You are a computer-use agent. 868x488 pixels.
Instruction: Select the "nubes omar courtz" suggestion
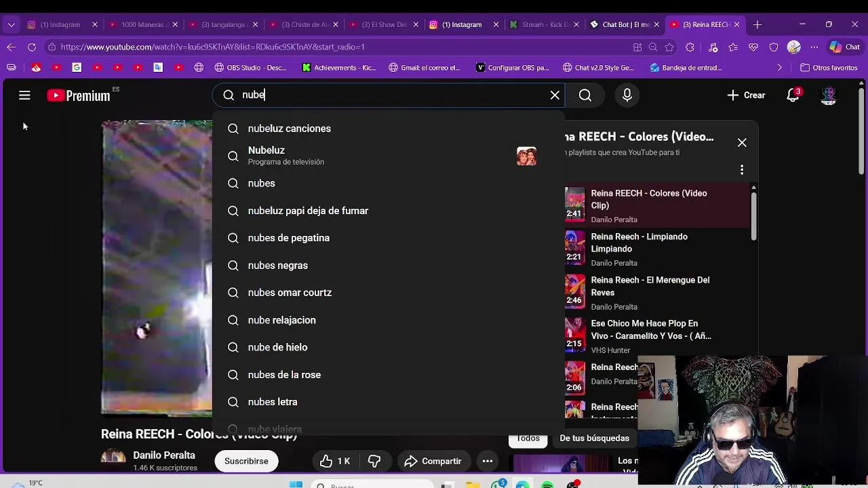point(388,293)
